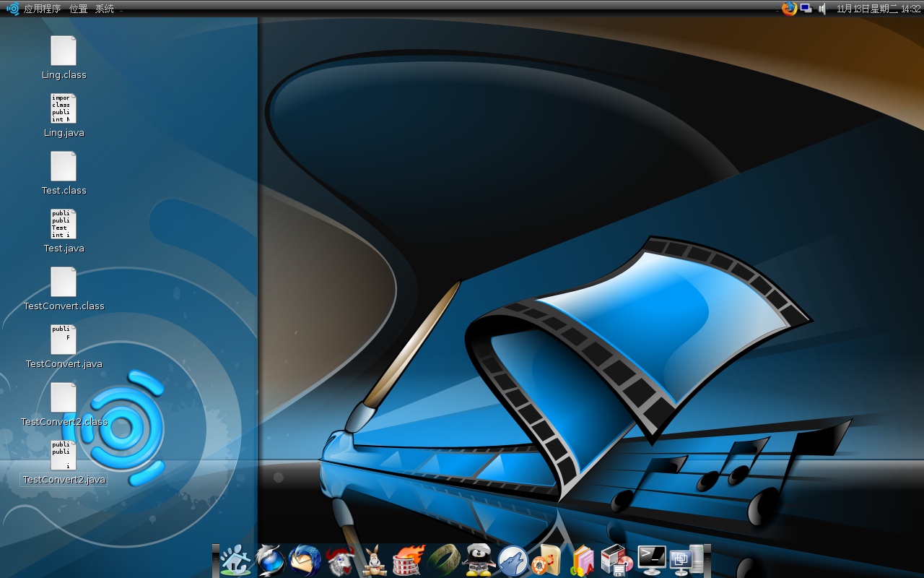Launch aMule donkey icon in dock
This screenshot has width=924, height=578.
(375, 560)
